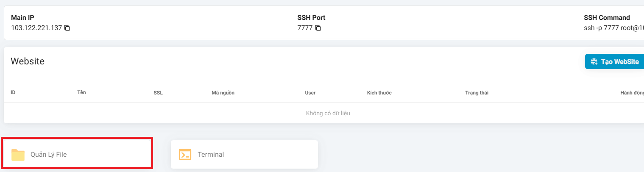Viewport: 644px width, 172px height.
Task: Open the Terminal card label
Action: point(211,155)
